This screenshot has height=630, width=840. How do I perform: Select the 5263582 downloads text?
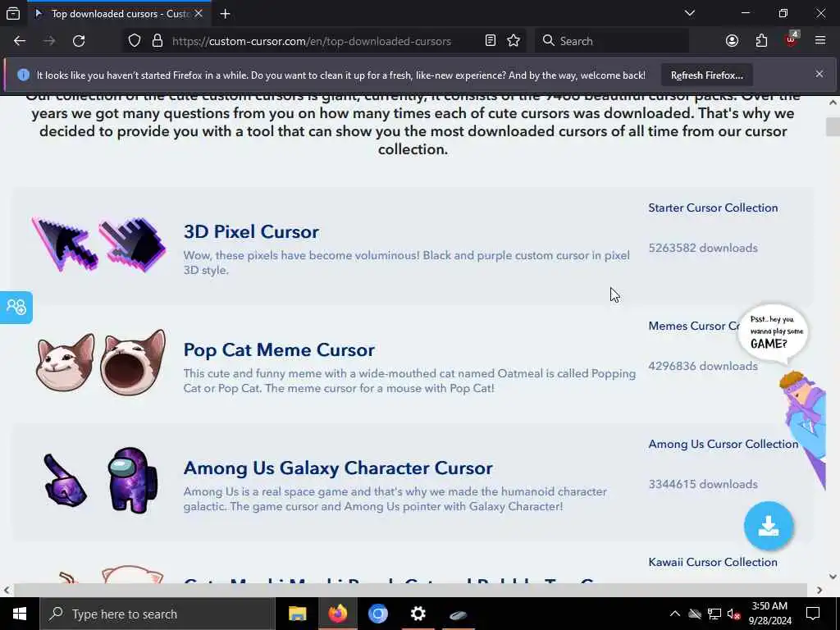coord(703,248)
